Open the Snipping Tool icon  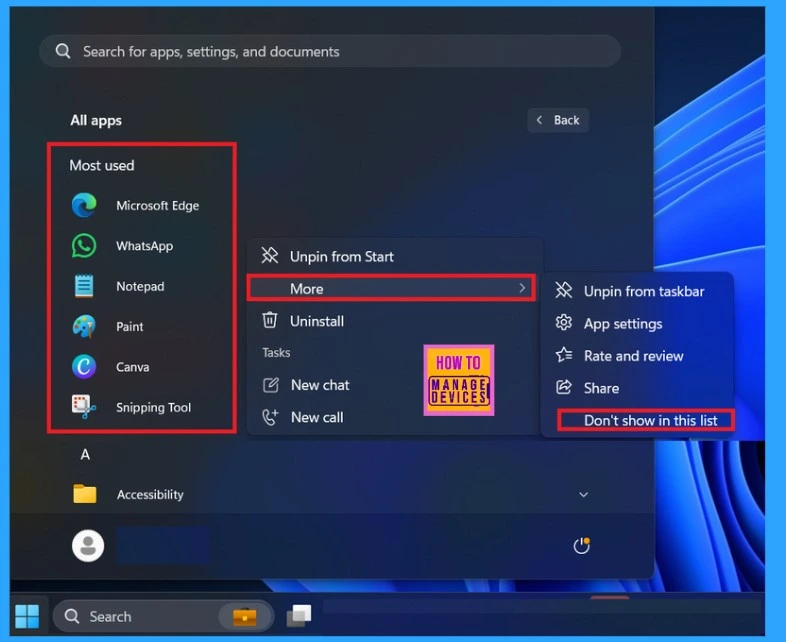click(x=84, y=407)
